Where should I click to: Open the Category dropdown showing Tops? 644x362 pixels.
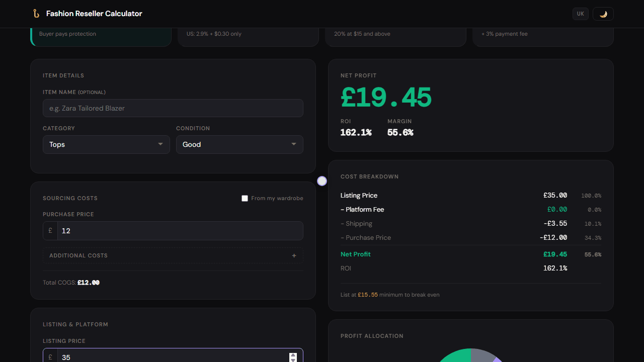pos(106,144)
